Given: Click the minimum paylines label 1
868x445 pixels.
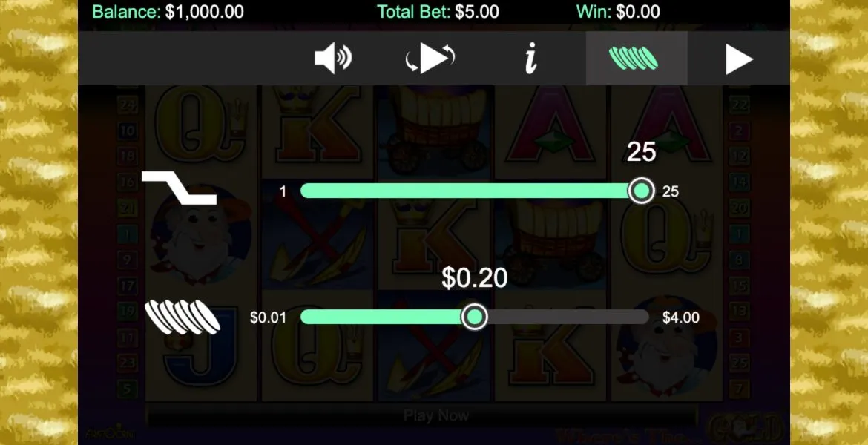Looking at the screenshot, I should pos(283,191).
